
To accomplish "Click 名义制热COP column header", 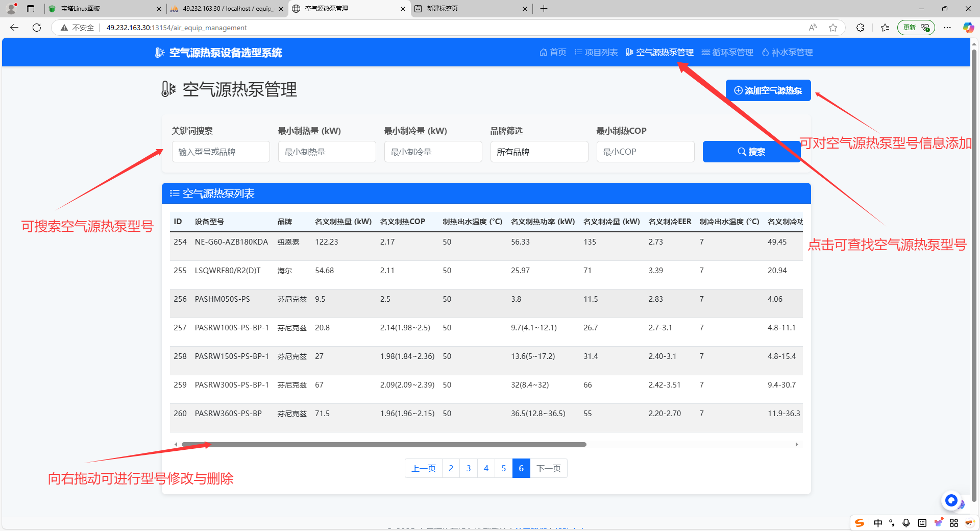I will tap(403, 222).
